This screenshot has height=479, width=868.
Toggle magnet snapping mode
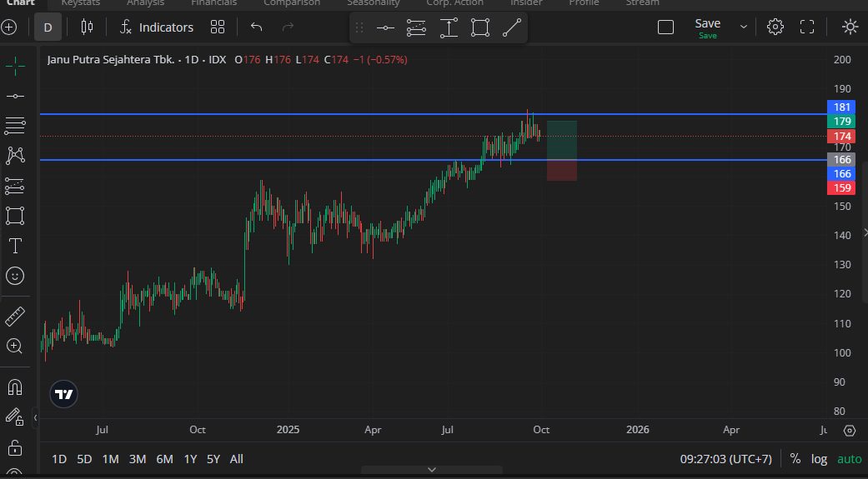[x=15, y=387]
